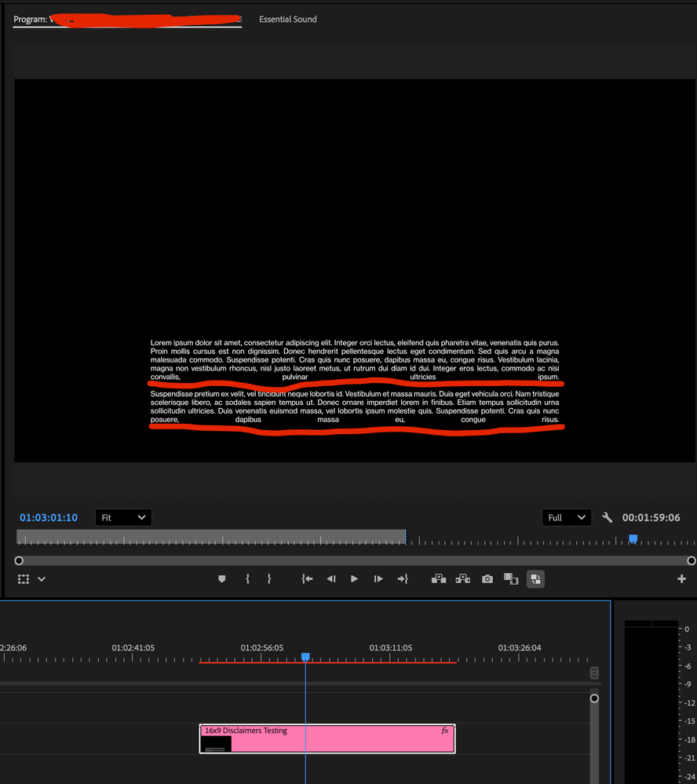Click the Lift icon
Screen dimensions: 697x784
tap(439, 578)
